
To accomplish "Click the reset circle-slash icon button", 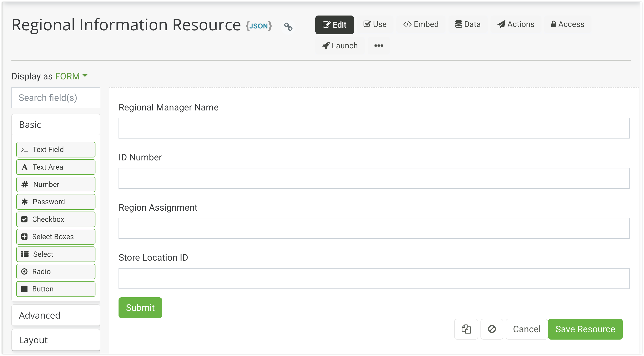I will [x=492, y=329].
